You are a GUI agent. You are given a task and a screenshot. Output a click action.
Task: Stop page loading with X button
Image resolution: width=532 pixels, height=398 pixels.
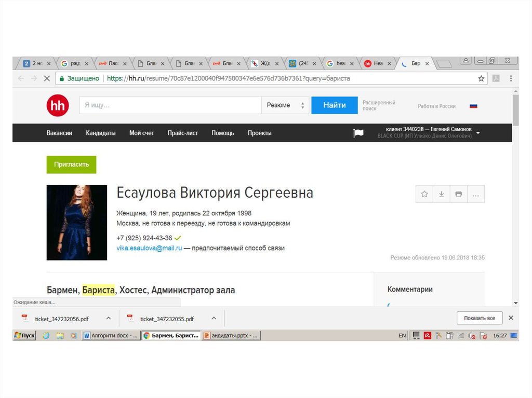[46, 78]
